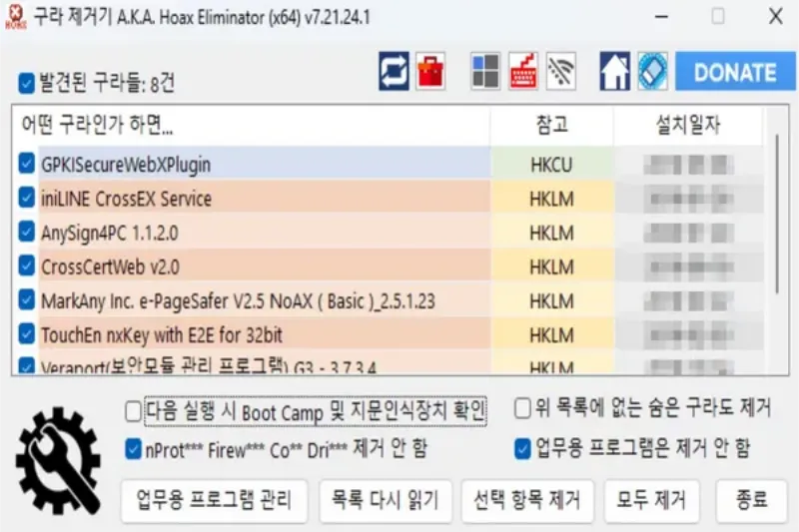Uncheck iniLINE CrossEX Service checkbox
Viewport: 799px width, 532px height.
(x=27, y=198)
